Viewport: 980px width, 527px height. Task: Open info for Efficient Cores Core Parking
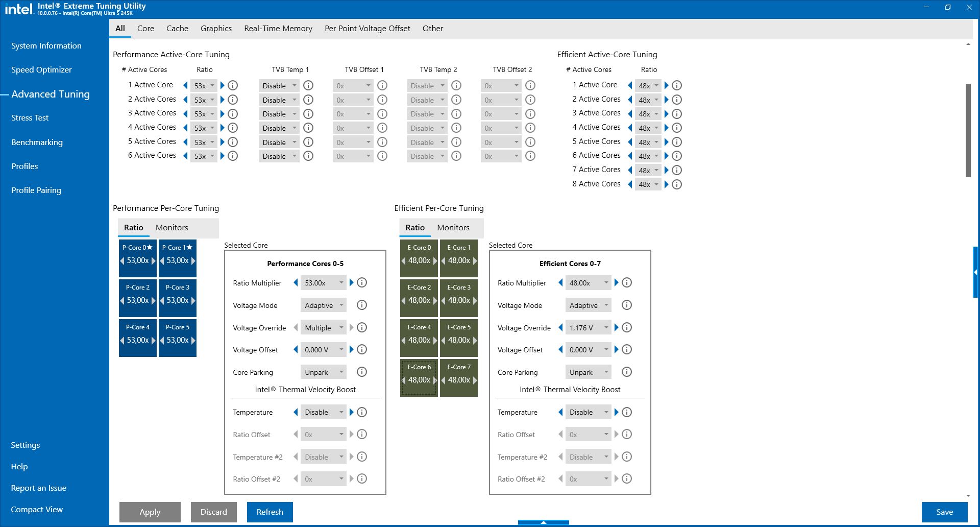(x=627, y=372)
